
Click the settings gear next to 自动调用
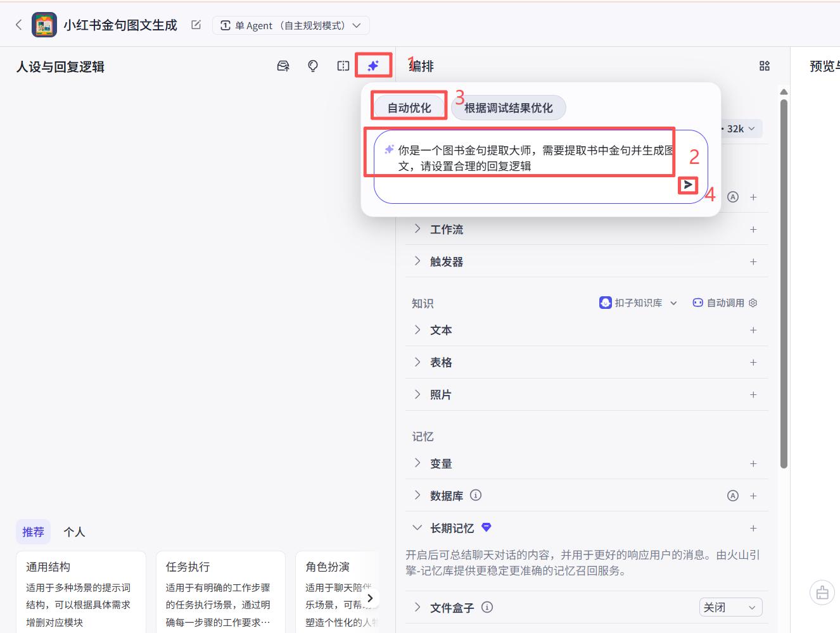click(753, 303)
